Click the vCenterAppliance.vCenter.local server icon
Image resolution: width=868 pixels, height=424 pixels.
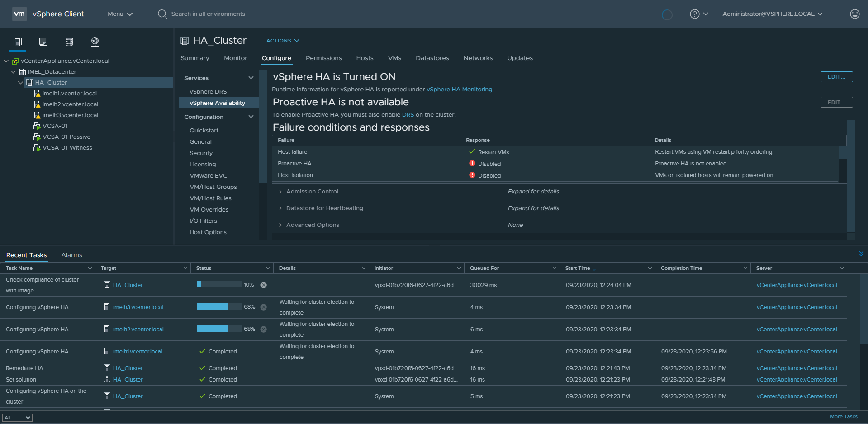[15, 61]
